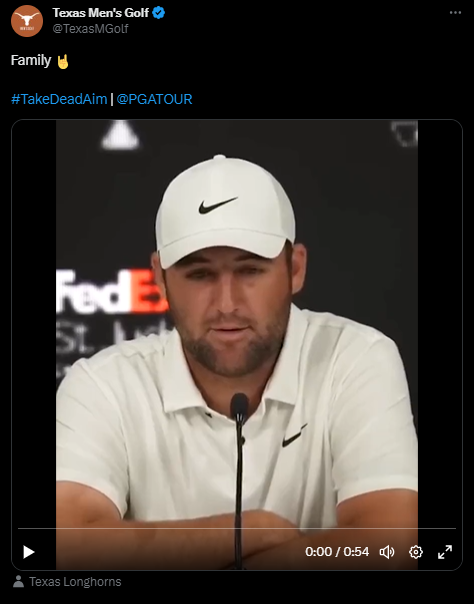Mute the video with the speaker icon
This screenshot has width=474, height=604.
pyautogui.click(x=387, y=552)
